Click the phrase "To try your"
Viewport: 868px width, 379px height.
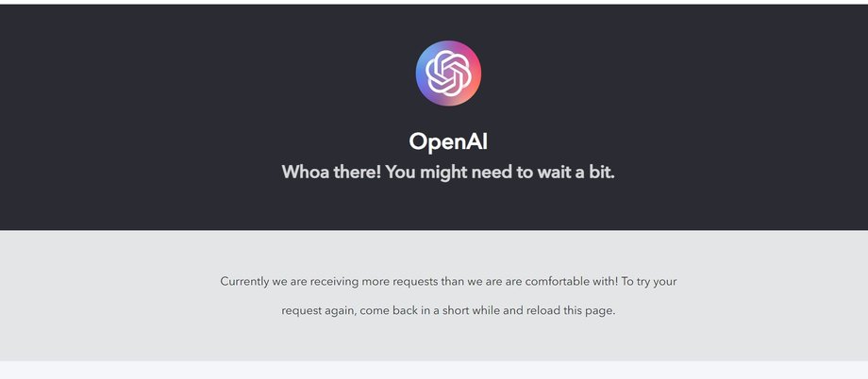click(x=649, y=281)
